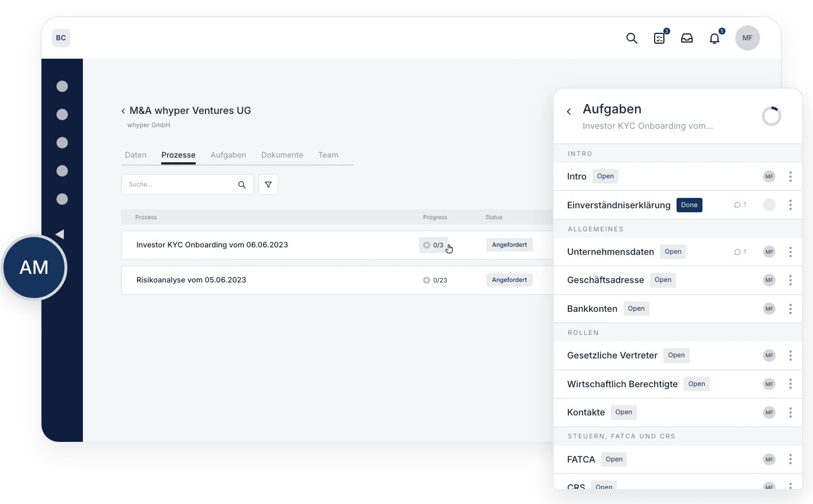The width and height of the screenshot is (813, 504).
Task: Click the magnifier inside the Suche field
Action: click(242, 185)
